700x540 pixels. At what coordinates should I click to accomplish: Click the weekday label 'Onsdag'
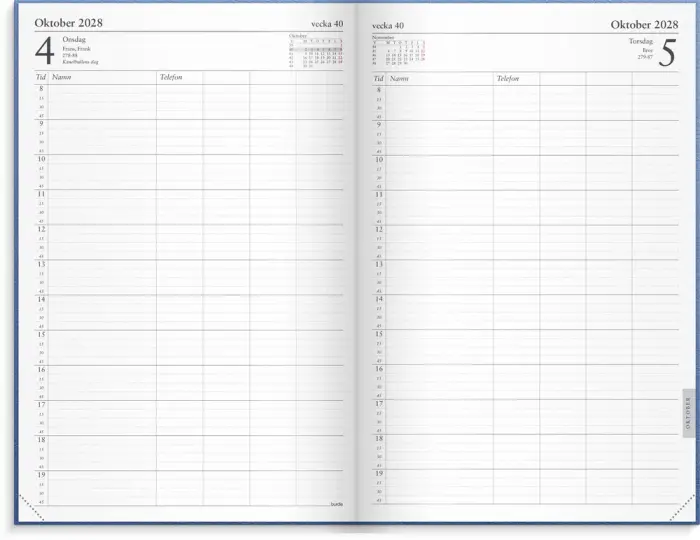[74, 39]
